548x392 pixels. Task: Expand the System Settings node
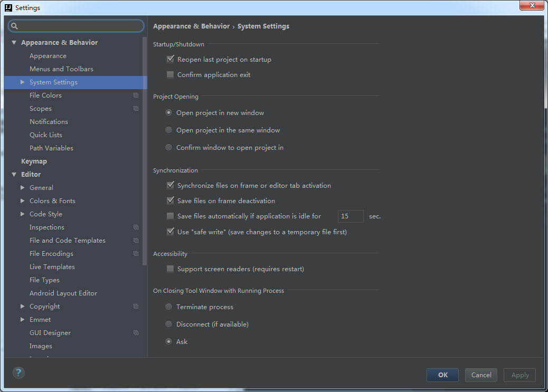tap(22, 82)
